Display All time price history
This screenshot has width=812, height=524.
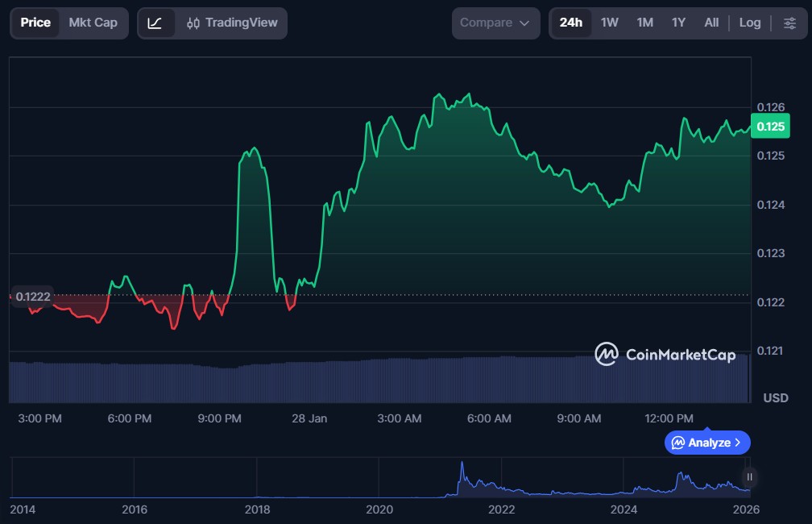pyautogui.click(x=711, y=23)
